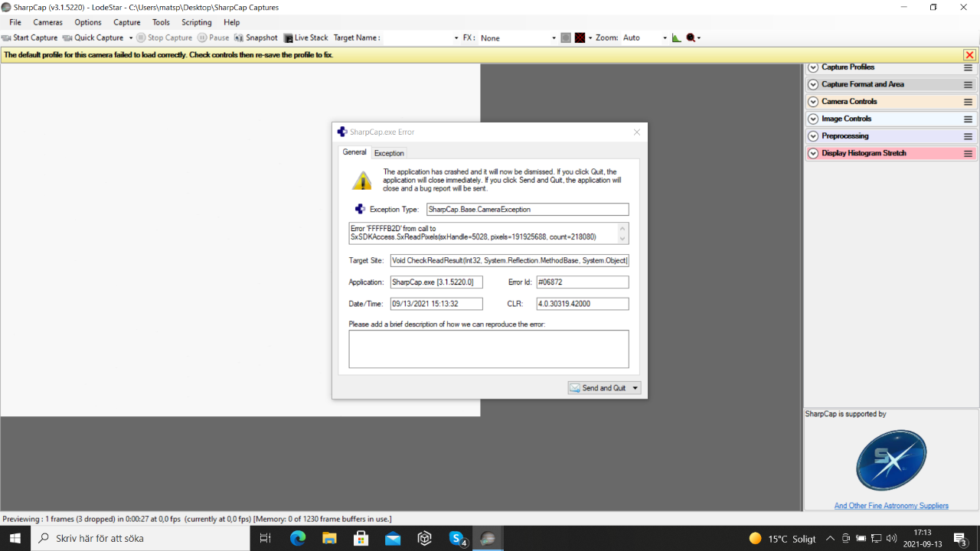The width and height of the screenshot is (980, 551).
Task: Click the focus assistant tools icon
Action: tap(691, 37)
